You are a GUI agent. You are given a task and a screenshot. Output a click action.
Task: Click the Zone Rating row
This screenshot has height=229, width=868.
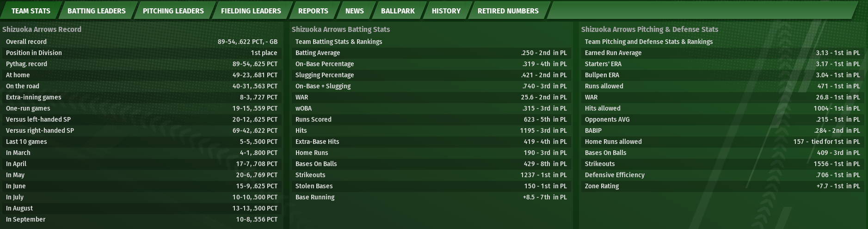click(722, 186)
